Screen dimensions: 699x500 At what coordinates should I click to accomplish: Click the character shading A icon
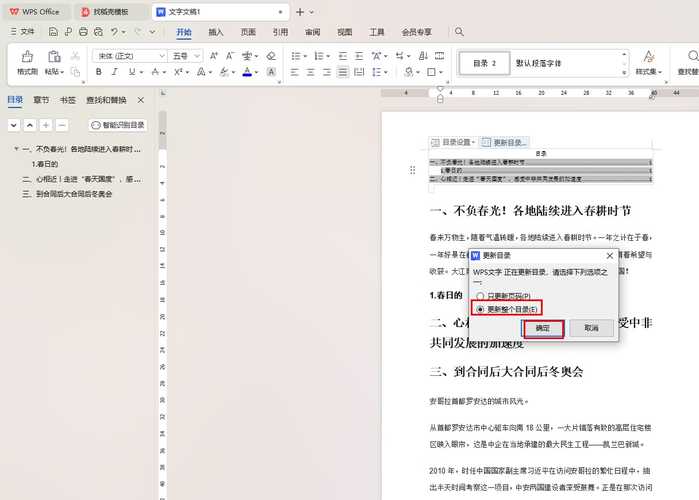click(x=271, y=72)
